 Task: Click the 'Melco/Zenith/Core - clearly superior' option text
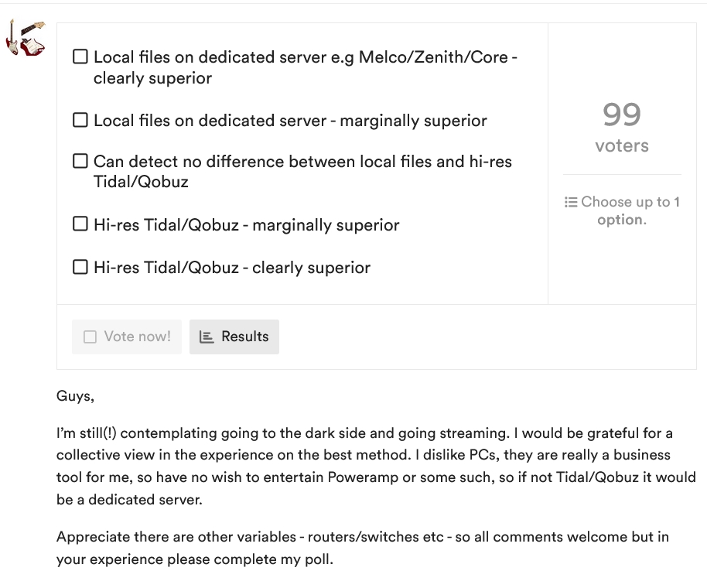[x=306, y=67]
